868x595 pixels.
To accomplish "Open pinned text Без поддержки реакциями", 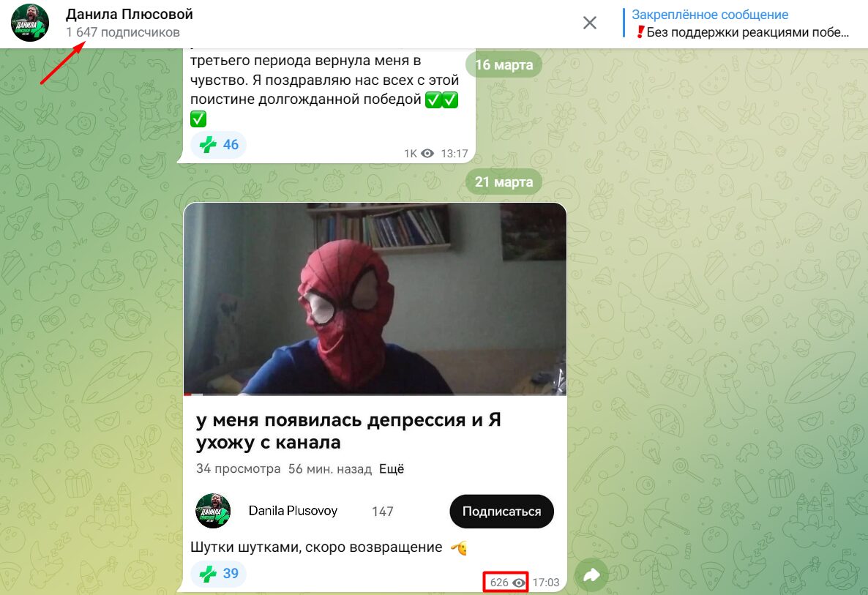I will tap(744, 32).
